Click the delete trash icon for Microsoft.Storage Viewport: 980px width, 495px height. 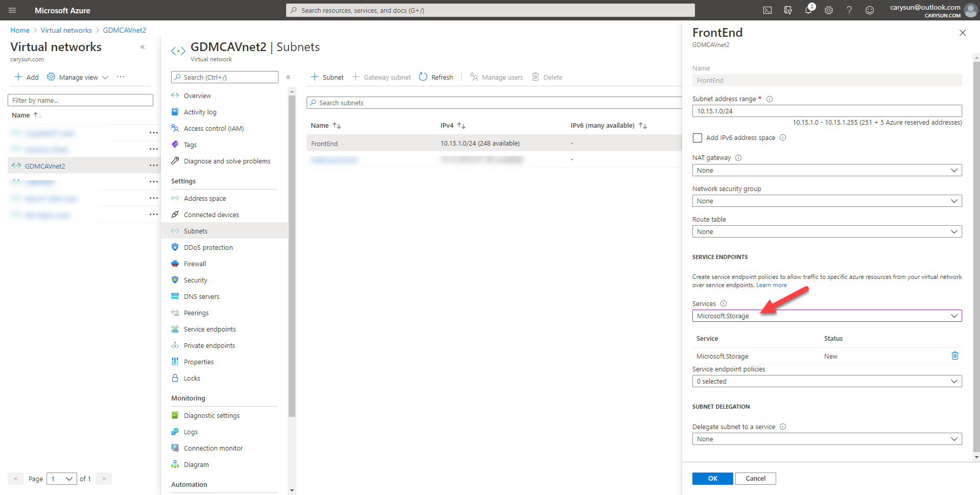pyautogui.click(x=955, y=356)
